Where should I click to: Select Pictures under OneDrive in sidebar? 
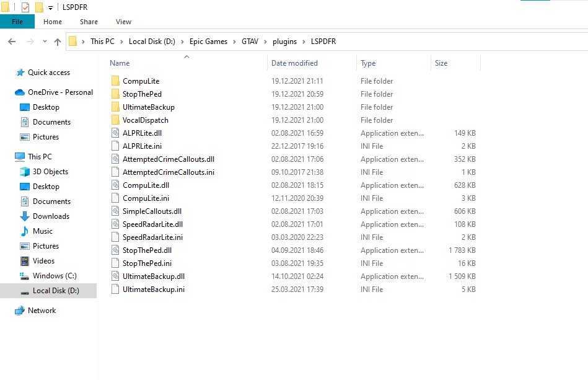46,137
